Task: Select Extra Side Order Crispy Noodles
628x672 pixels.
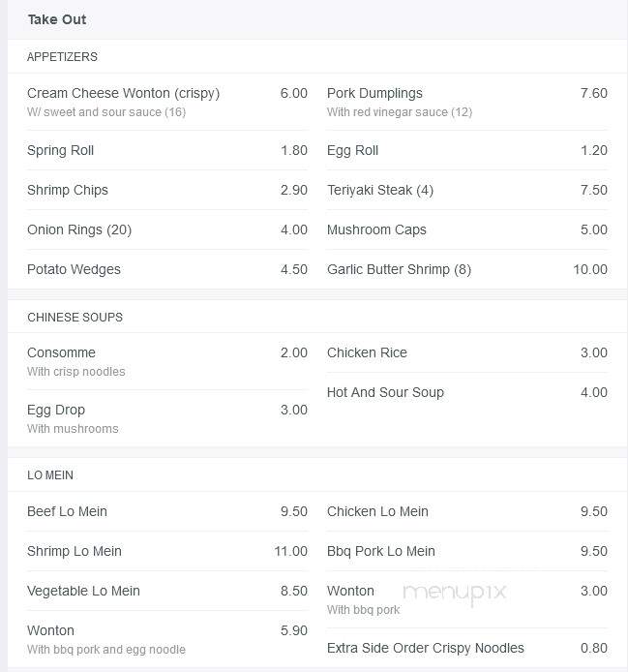Action: 426,648
